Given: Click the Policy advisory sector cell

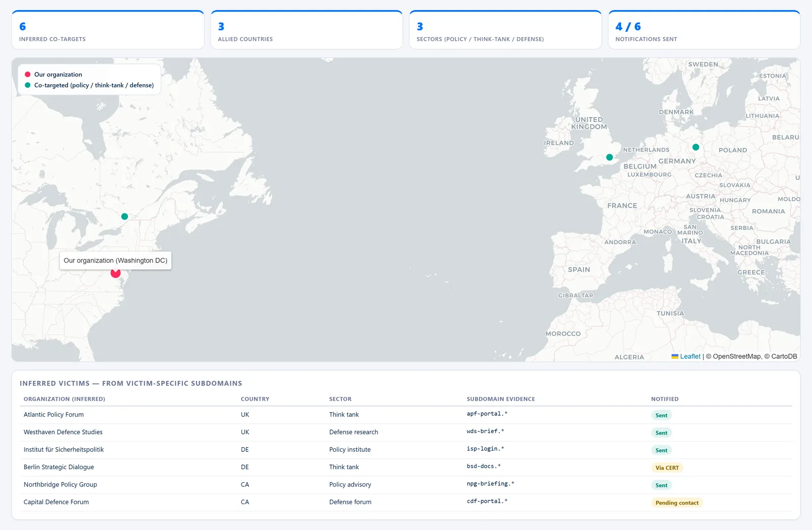Looking at the screenshot, I should (350, 485).
